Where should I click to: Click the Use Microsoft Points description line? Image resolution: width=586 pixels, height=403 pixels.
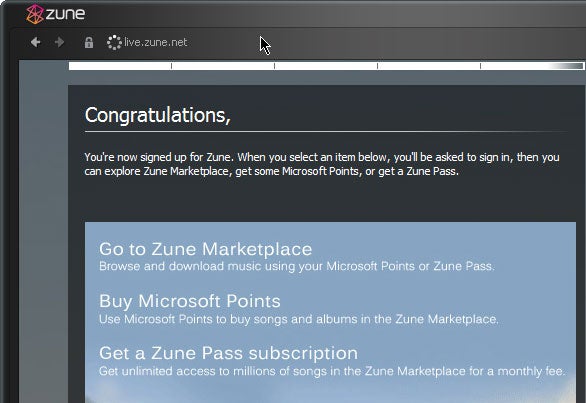(299, 319)
